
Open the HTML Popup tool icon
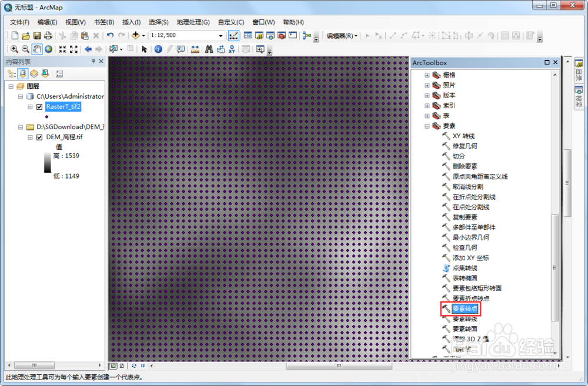coord(181,49)
